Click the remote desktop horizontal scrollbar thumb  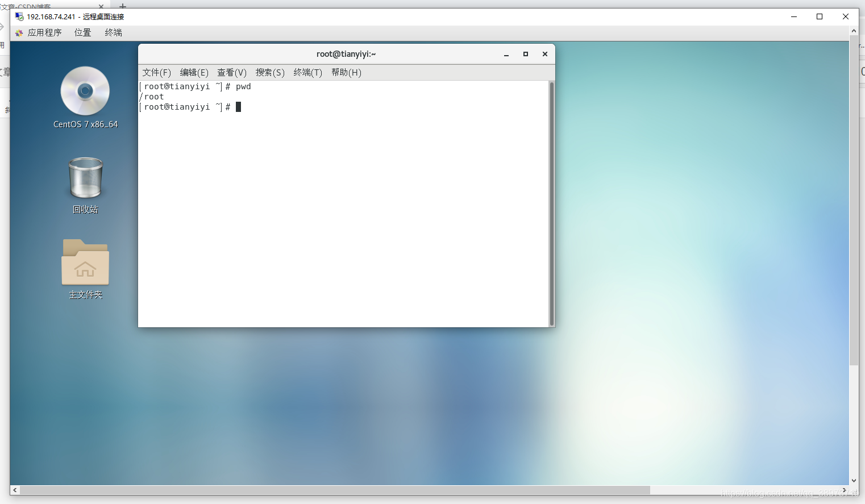(335, 490)
